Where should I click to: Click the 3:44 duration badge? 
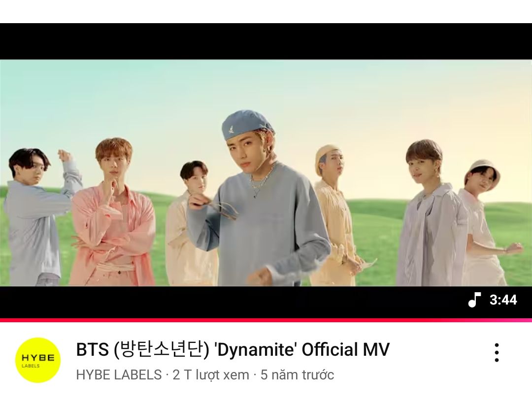tap(503, 300)
